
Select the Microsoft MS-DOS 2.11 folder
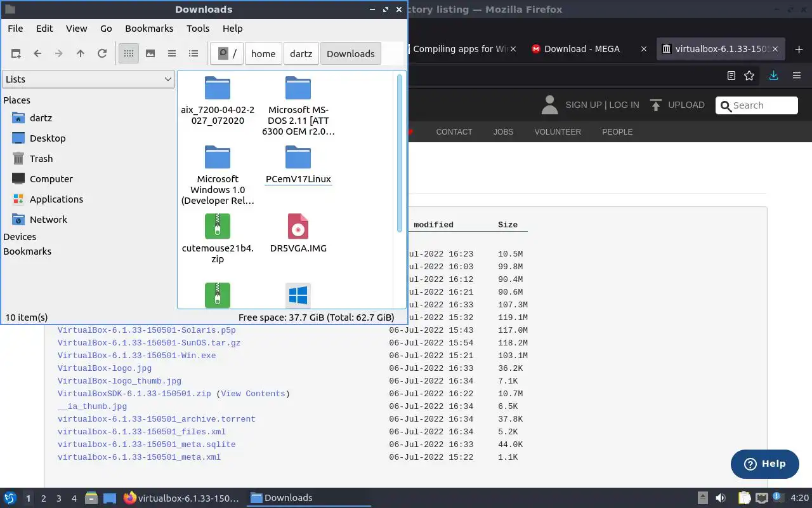[298, 105]
